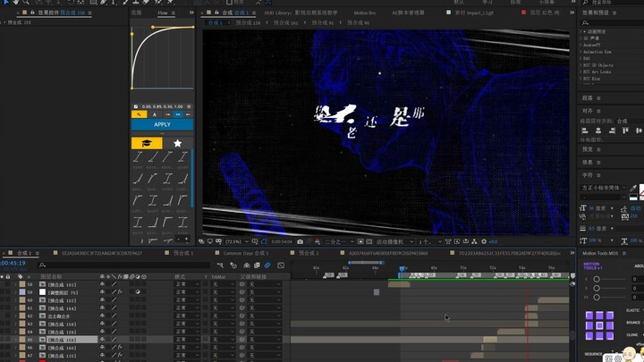This screenshot has width=644, height=362.
Task: Click the 预合成 158 breadcrumb in the viewer
Action: [x=248, y=22]
